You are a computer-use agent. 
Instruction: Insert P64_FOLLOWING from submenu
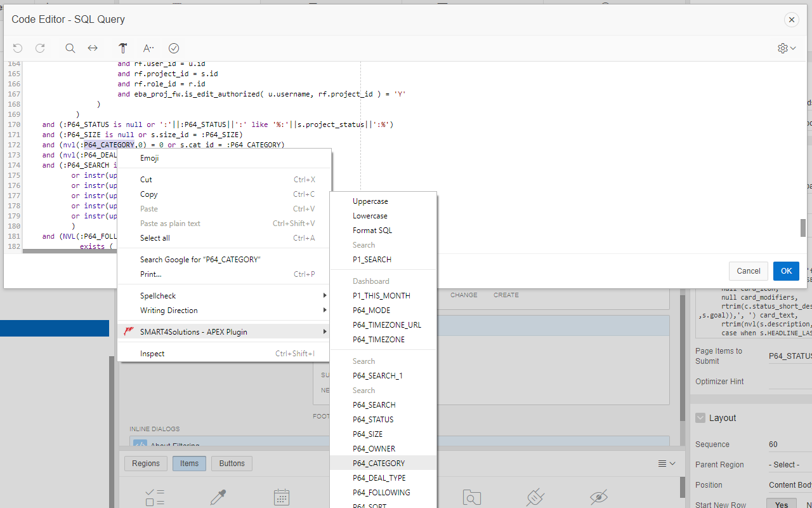383,493
